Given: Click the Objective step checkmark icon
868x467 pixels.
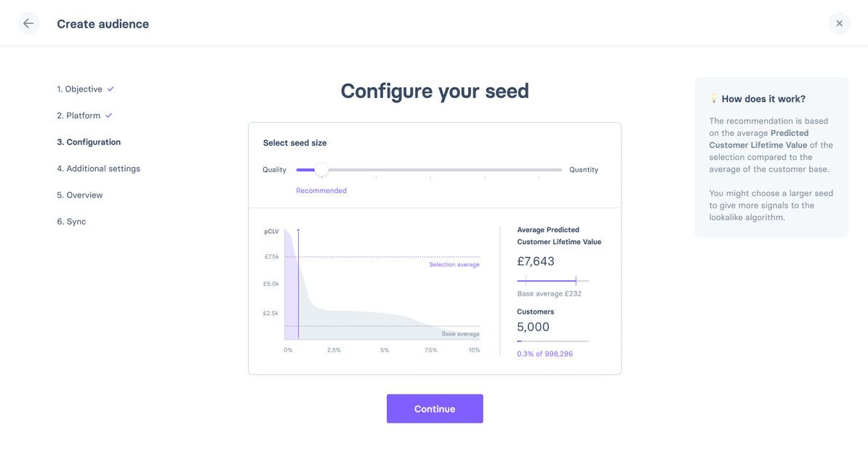Looking at the screenshot, I should [110, 89].
